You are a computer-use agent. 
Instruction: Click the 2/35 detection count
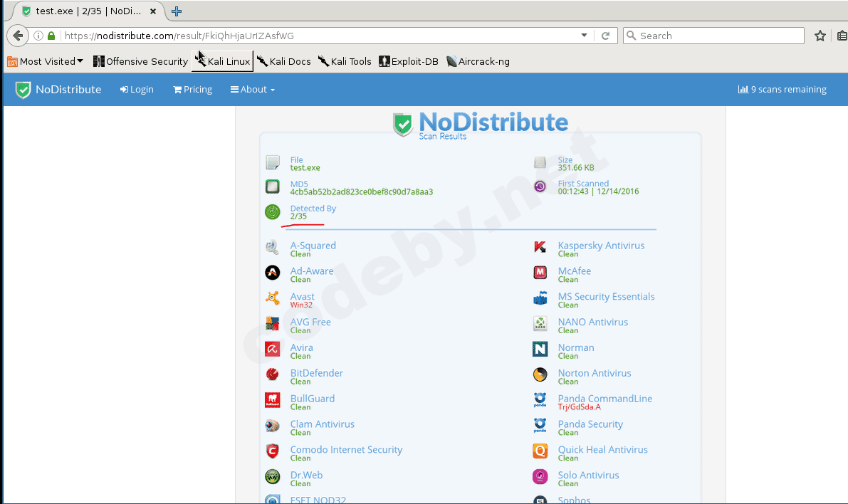(298, 216)
